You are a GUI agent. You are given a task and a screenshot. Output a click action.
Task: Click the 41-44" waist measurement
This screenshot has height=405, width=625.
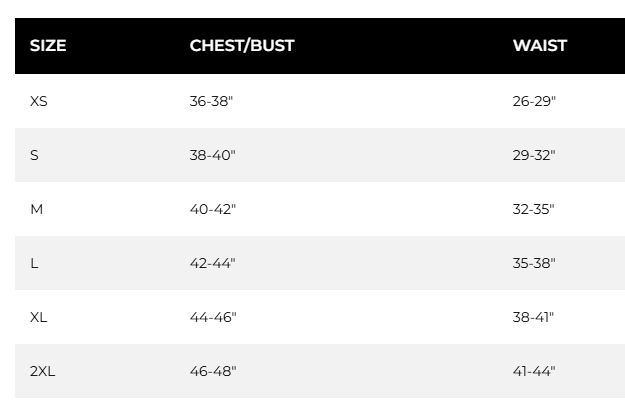(x=534, y=371)
